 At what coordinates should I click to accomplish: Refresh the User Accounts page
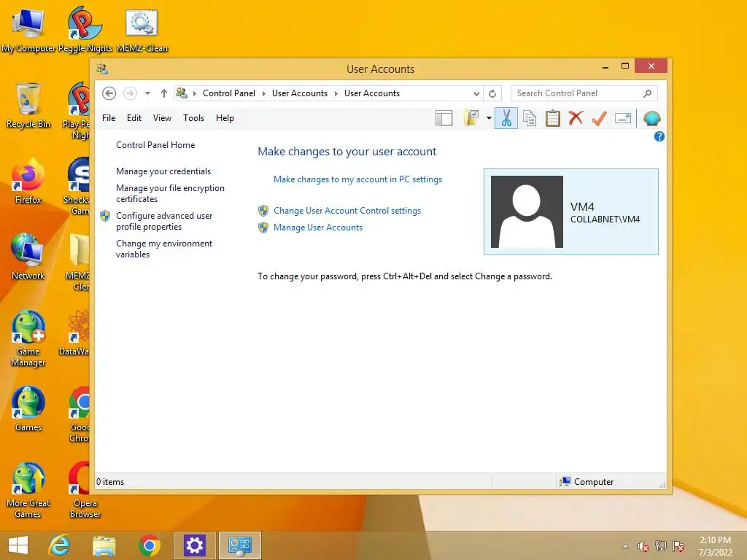point(492,93)
